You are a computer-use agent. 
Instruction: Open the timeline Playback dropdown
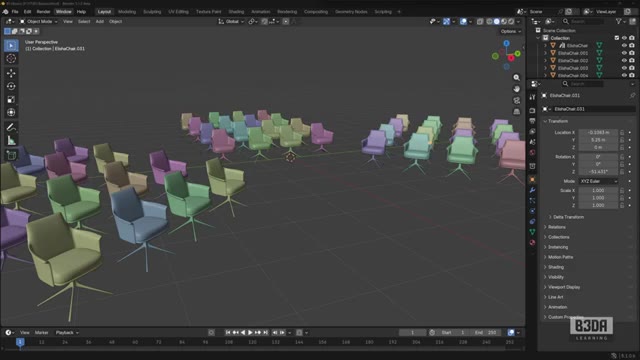click(67, 333)
